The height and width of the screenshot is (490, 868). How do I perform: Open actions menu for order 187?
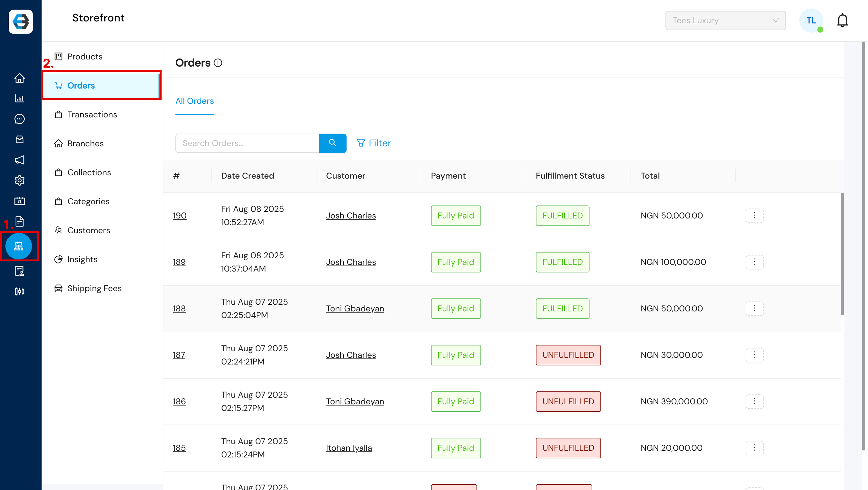coord(754,355)
